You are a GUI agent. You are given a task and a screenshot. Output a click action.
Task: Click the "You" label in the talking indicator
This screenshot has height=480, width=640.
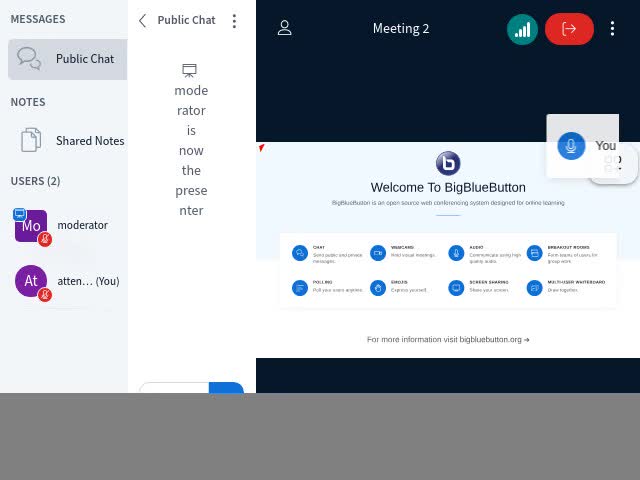pos(606,146)
